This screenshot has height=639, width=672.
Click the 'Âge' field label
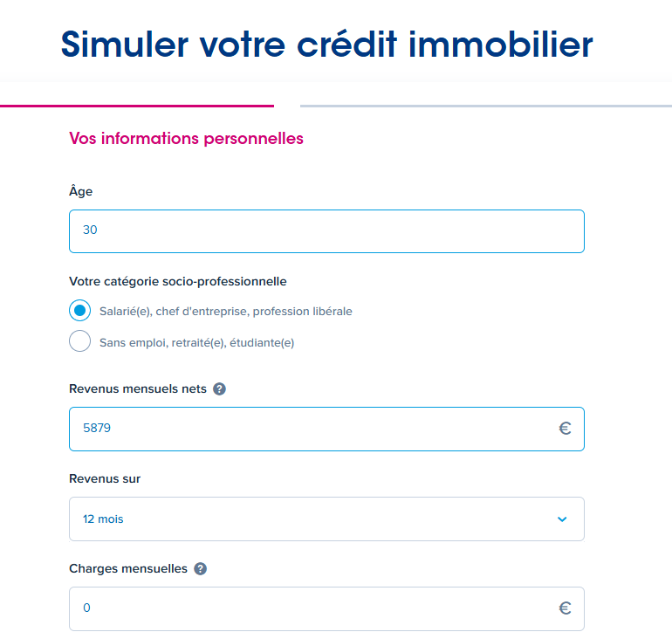click(x=80, y=190)
